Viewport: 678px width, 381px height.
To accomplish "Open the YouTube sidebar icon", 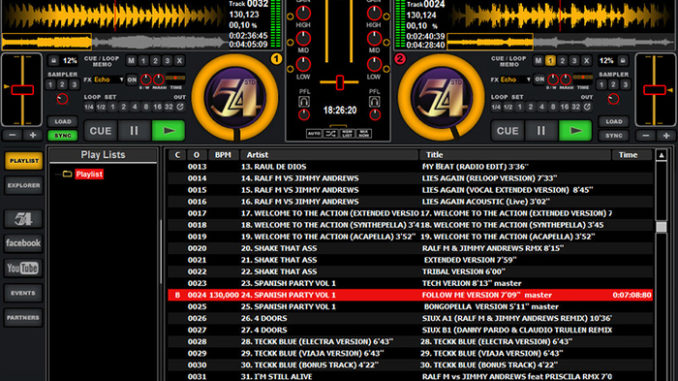I will tap(23, 268).
